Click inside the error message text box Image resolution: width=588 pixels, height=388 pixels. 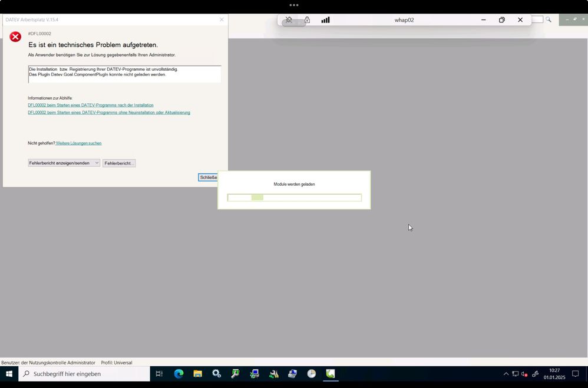[124, 74]
